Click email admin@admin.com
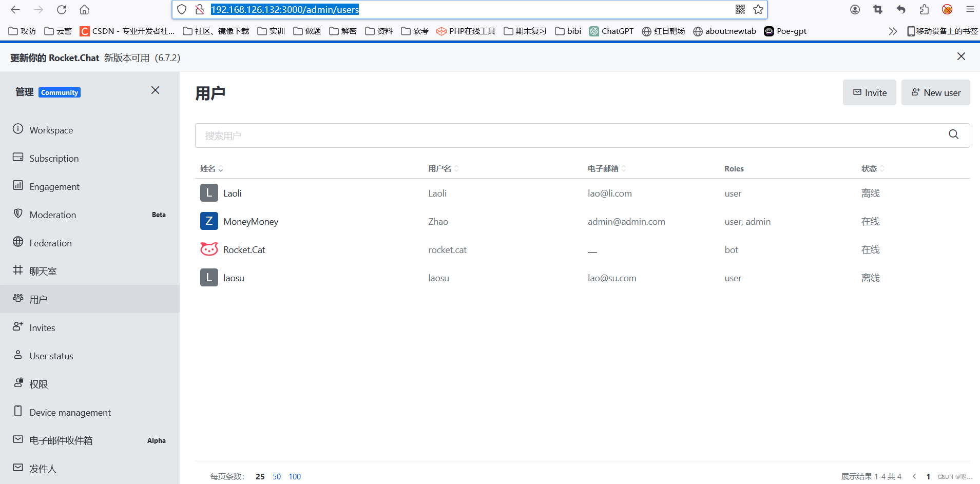Viewport: 980px width, 484px height. click(626, 222)
